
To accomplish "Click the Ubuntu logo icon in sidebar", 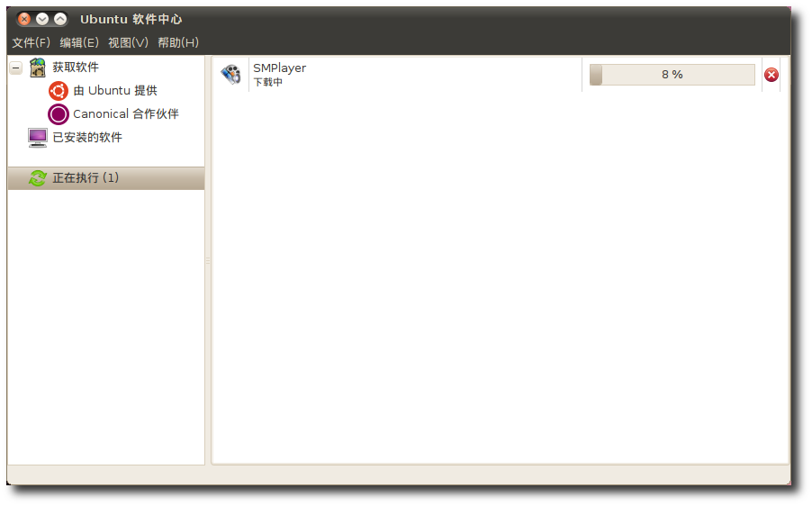I will tap(58, 91).
